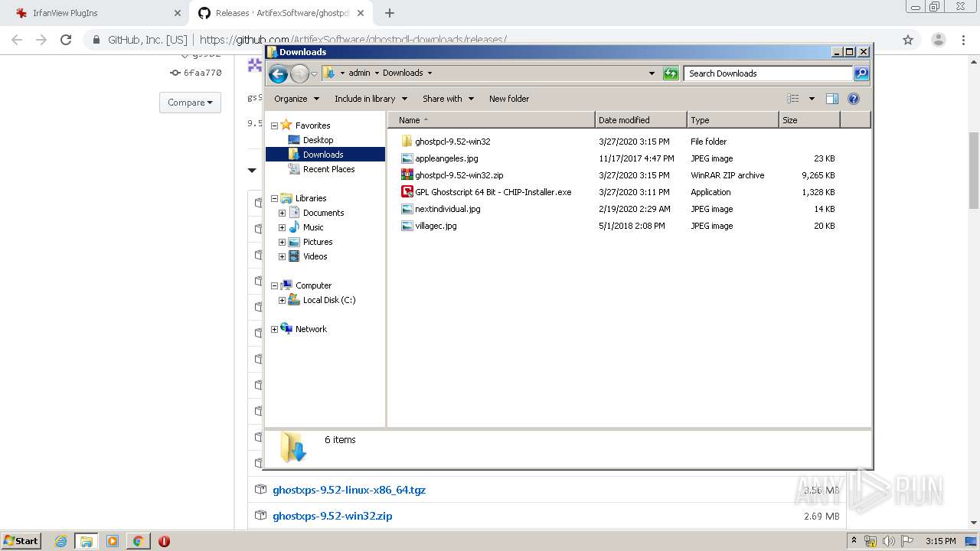Click the taskbar clock showing 3:15 PM
980x551 pixels.
(940, 541)
